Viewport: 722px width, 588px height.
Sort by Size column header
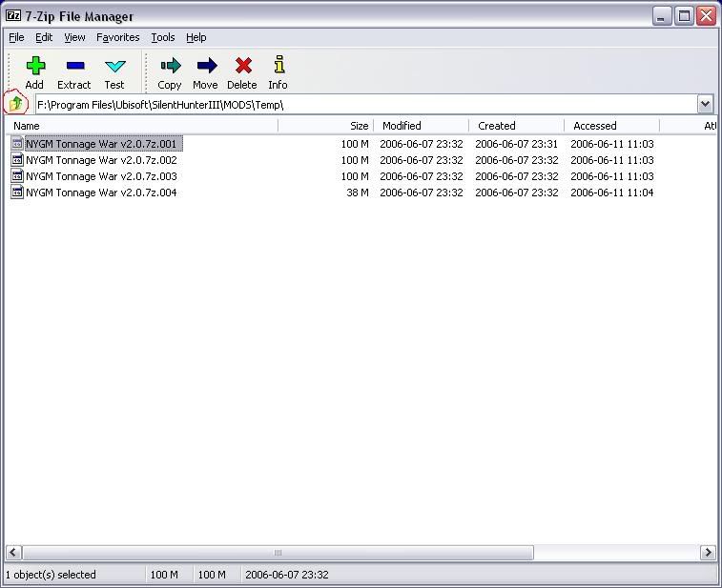(x=326, y=126)
